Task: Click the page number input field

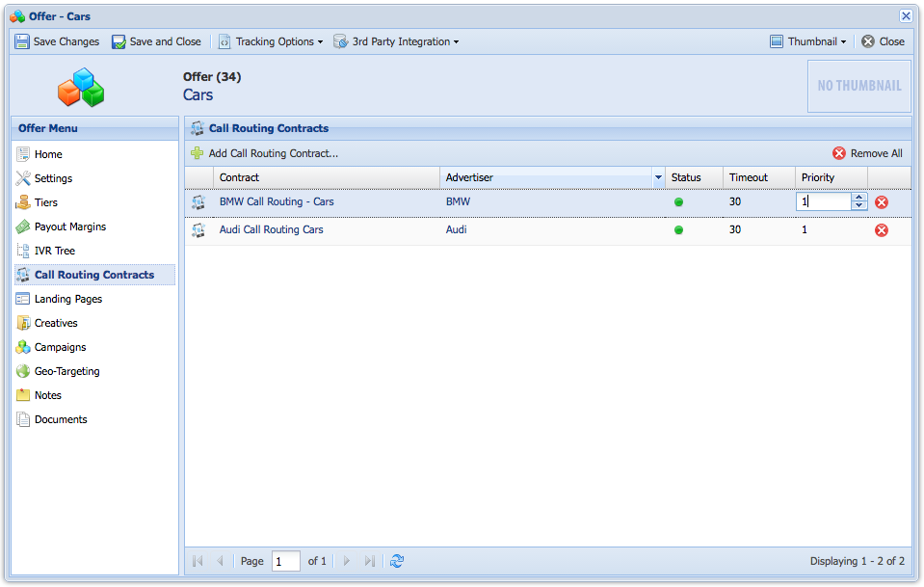Action: coord(286,561)
